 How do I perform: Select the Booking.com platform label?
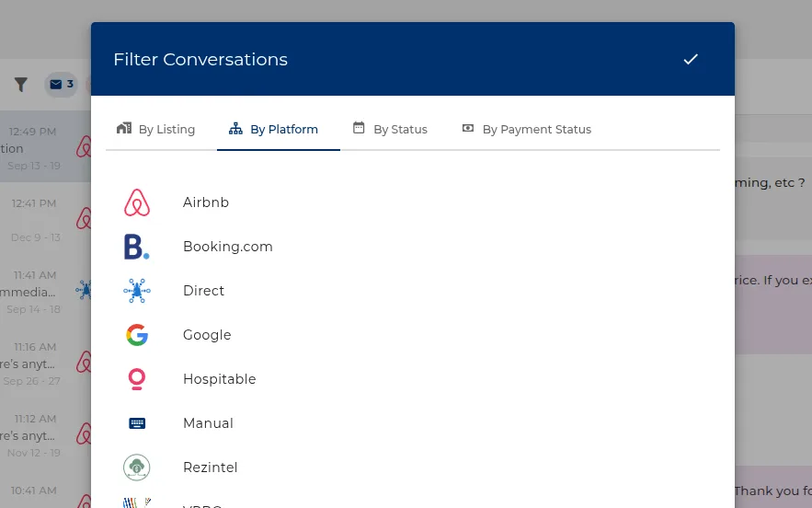[228, 247]
